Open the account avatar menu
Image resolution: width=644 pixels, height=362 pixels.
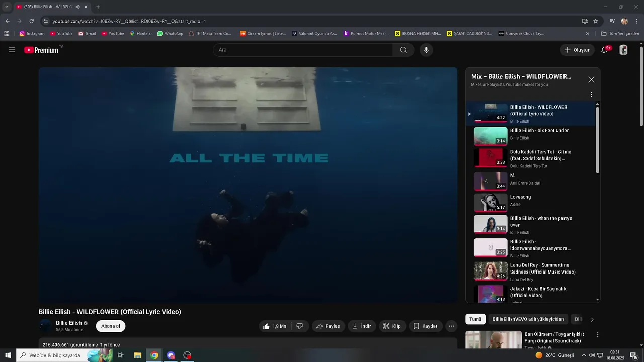click(x=623, y=50)
